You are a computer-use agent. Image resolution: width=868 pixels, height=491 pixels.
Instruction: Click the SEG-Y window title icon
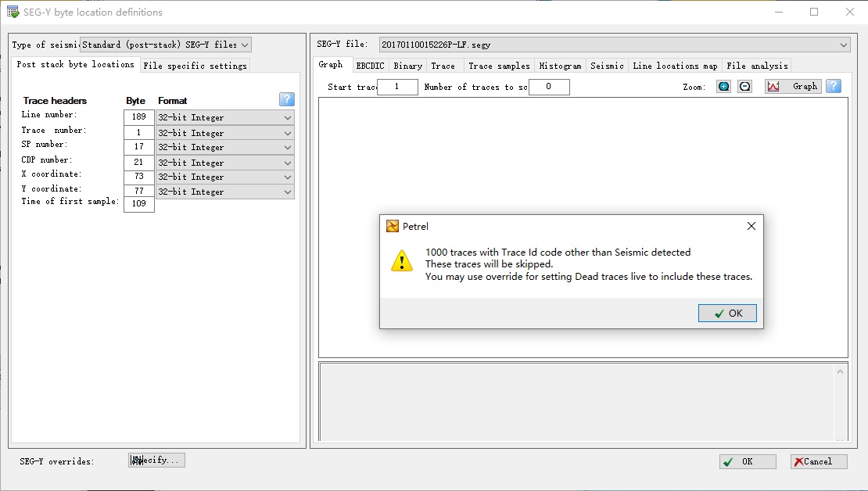click(13, 12)
